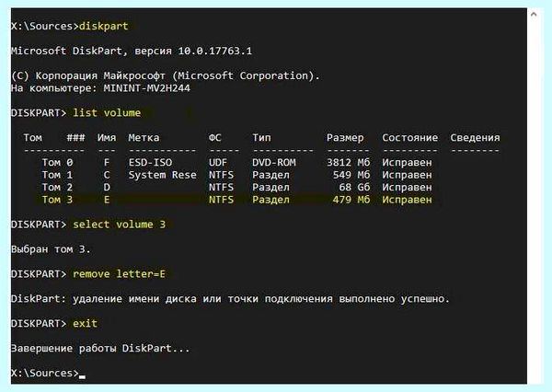Click drive letter 'F' in Том 0 row
This screenshot has height=392, width=552.
click(107, 162)
